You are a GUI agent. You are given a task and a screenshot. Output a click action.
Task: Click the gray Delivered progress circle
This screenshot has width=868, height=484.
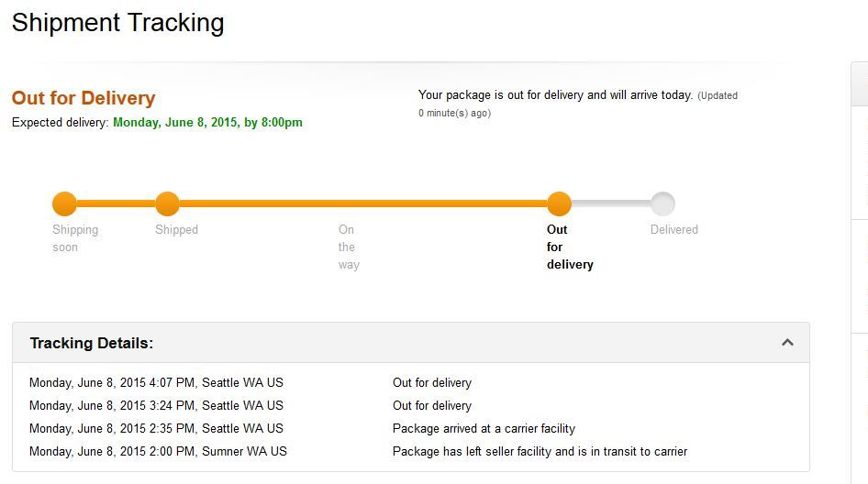662,203
